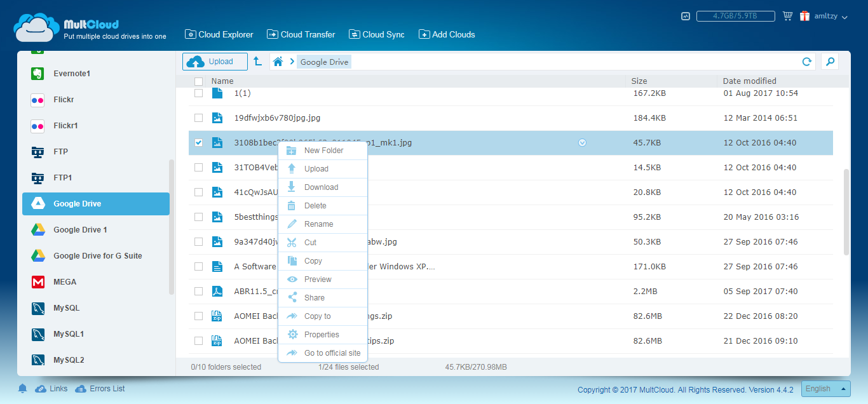Viewport: 868px width, 404px height.
Task: Open search with the magnifier icon
Action: 829,62
